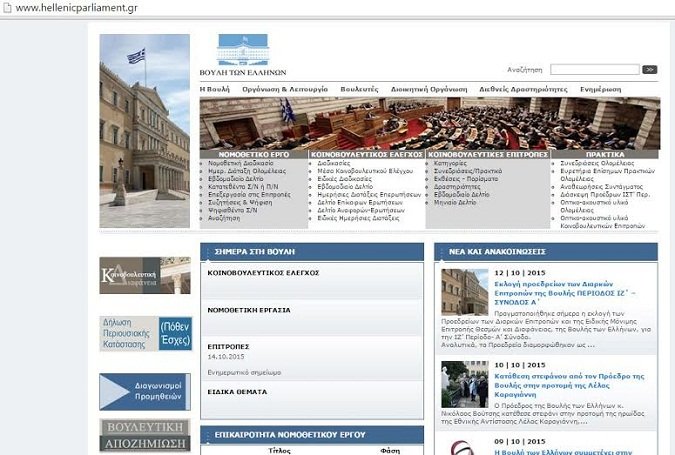Screen dimensions: 675x455
Task: Open the Διαδικασίες link
Action: pyautogui.click(x=334, y=163)
